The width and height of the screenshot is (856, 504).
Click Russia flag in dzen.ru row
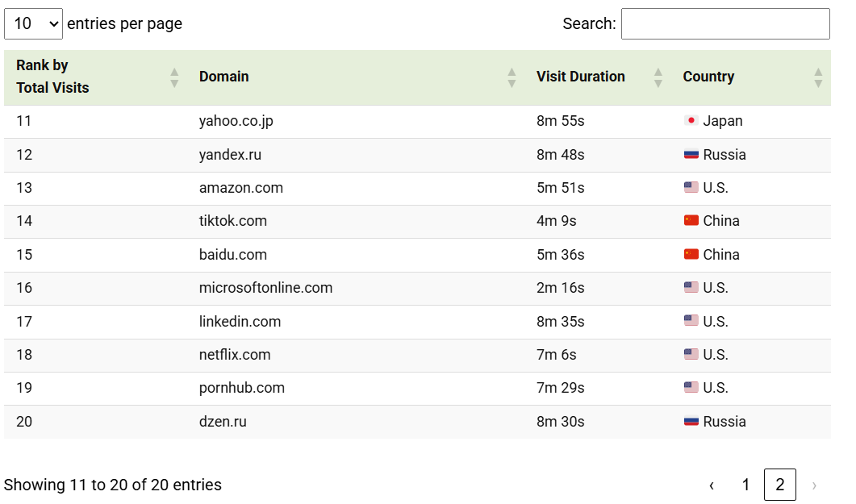click(x=691, y=422)
